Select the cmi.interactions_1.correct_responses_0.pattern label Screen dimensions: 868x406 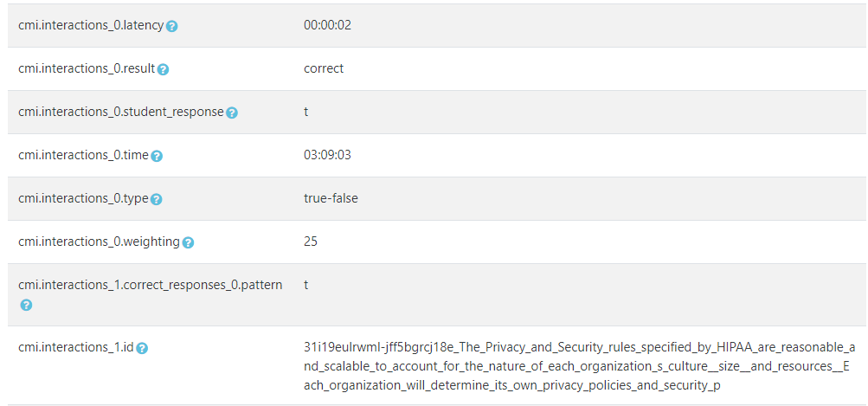[150, 285]
